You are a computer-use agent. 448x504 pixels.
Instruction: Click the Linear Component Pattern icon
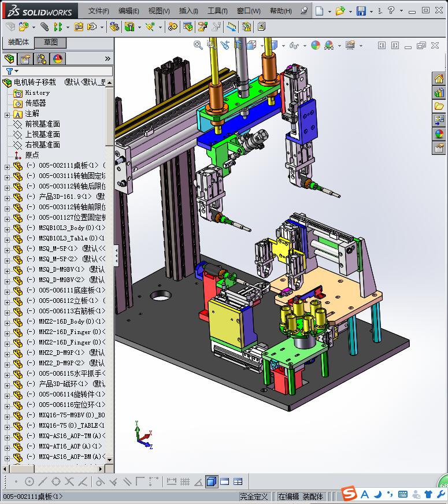pos(58,27)
